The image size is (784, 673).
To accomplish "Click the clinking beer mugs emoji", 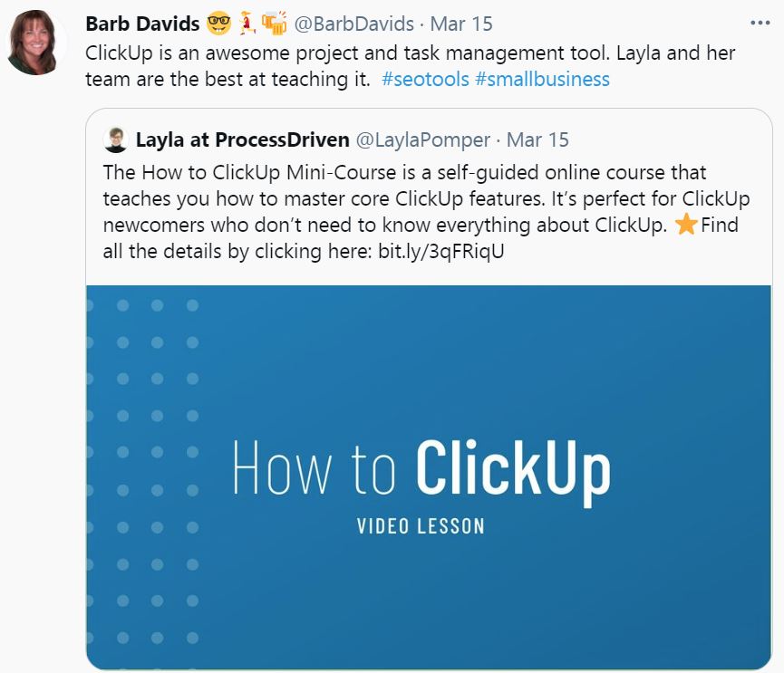I will (274, 23).
